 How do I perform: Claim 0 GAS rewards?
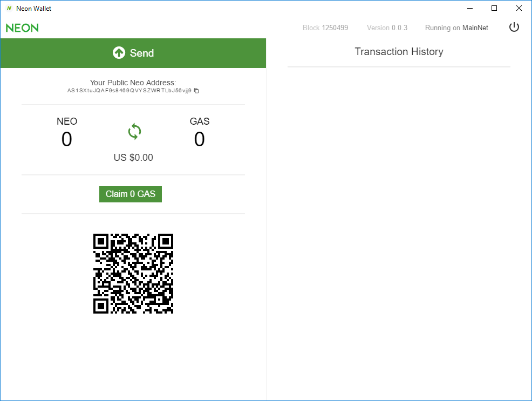(x=131, y=194)
